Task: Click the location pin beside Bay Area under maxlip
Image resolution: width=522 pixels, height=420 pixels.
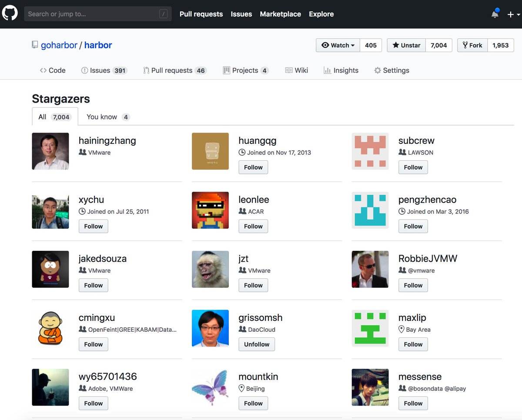Action: [x=402, y=329]
